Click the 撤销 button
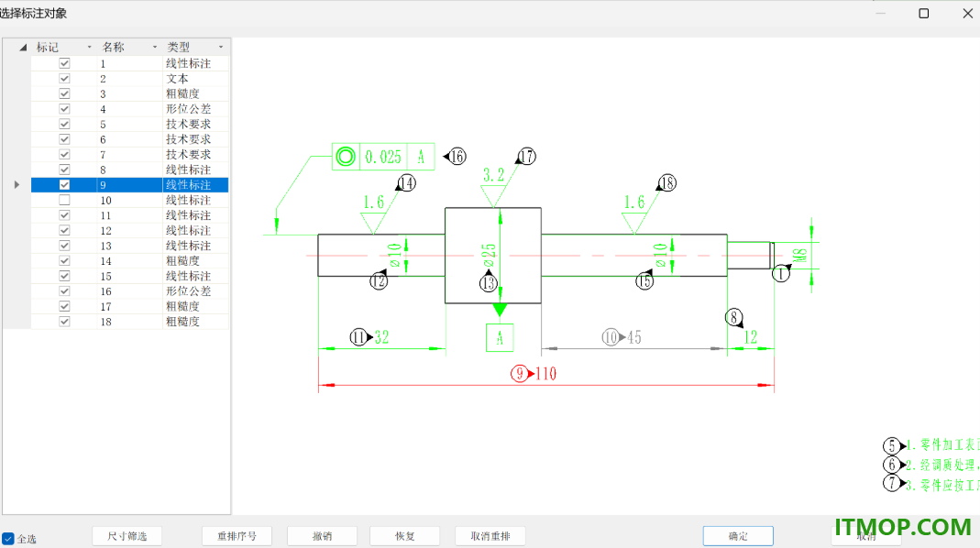This screenshot has height=548, width=980. click(323, 536)
